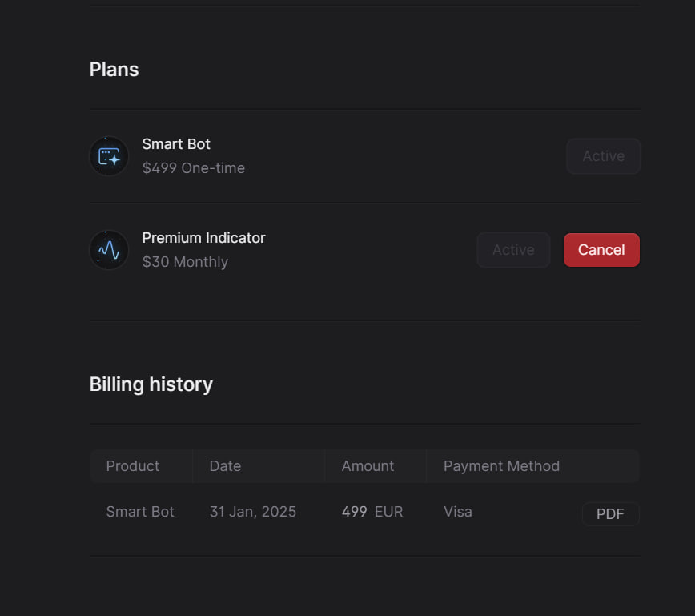Click the 499 EUR amount cell
This screenshot has width=695, height=616.
point(372,512)
